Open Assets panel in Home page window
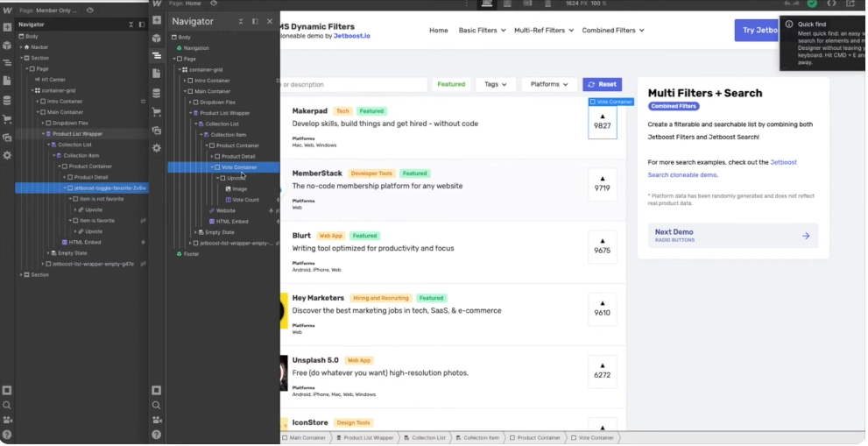This screenshot has width=868, height=446. coord(157,131)
